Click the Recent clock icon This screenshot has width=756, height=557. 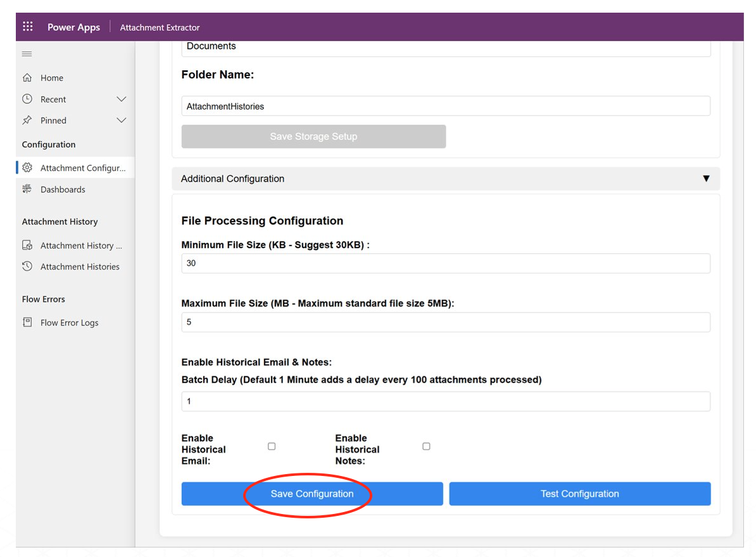point(27,99)
